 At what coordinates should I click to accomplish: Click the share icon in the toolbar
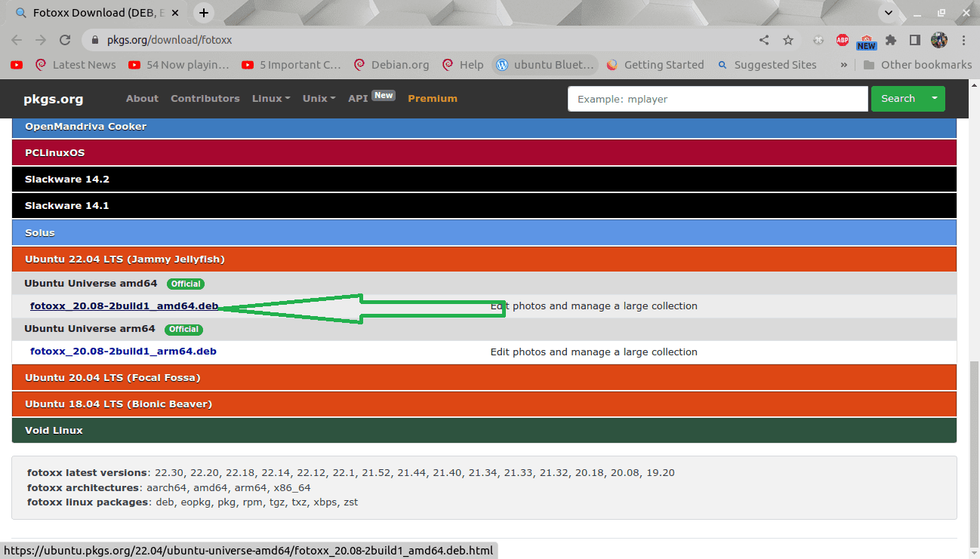(763, 40)
